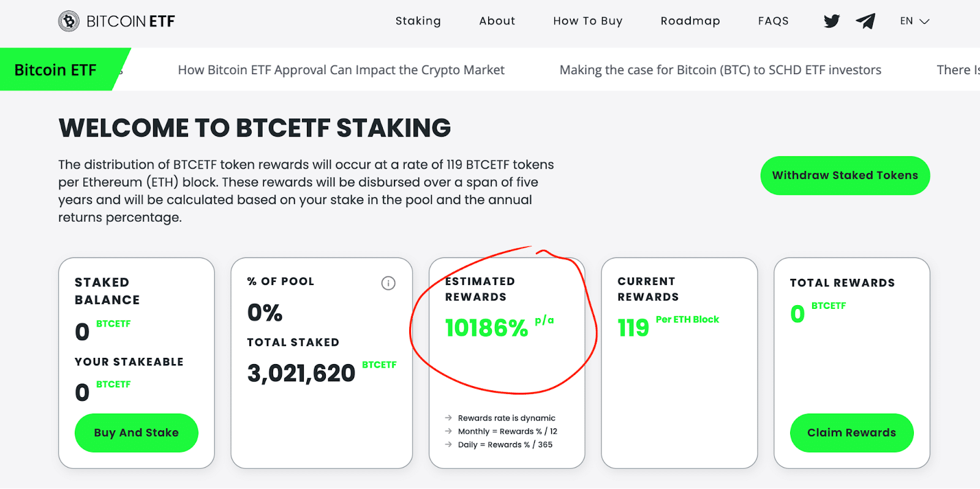Open 'Making the case for Bitcoin' article

click(720, 70)
